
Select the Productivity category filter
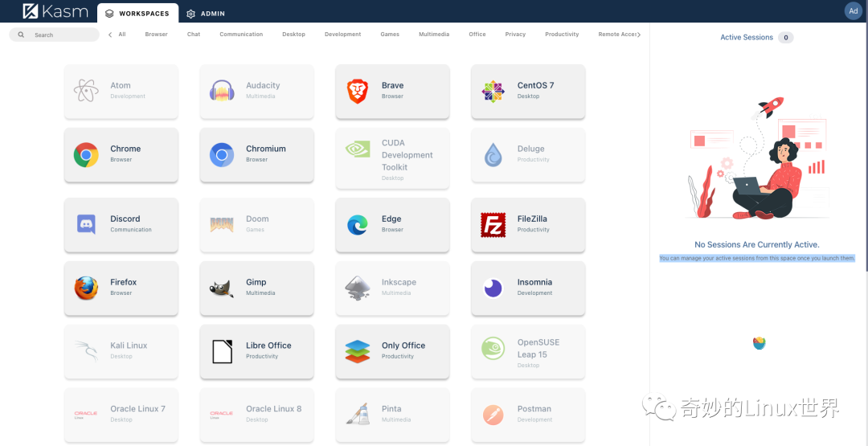(562, 35)
